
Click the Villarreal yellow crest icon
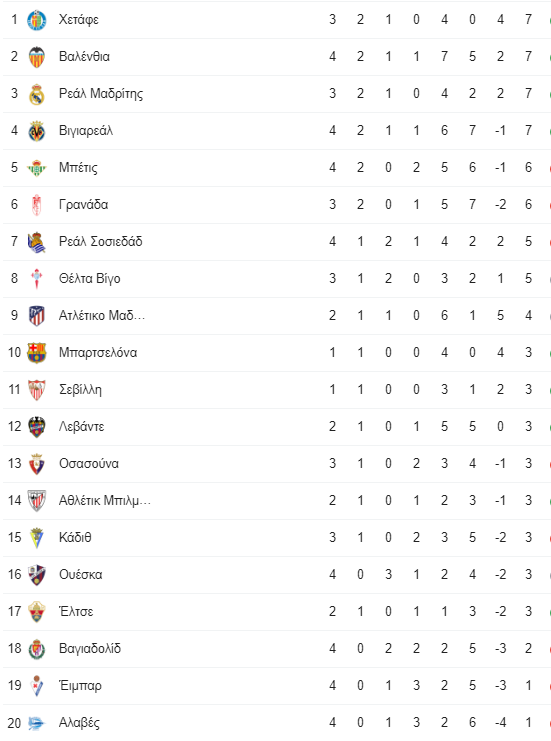(36, 131)
